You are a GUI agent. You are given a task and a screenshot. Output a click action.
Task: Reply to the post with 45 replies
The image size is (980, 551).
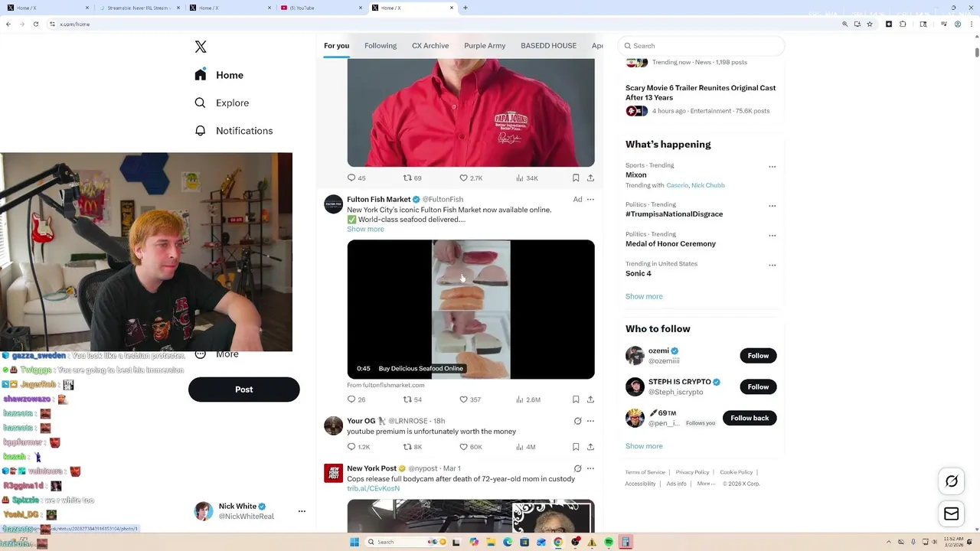click(x=357, y=178)
